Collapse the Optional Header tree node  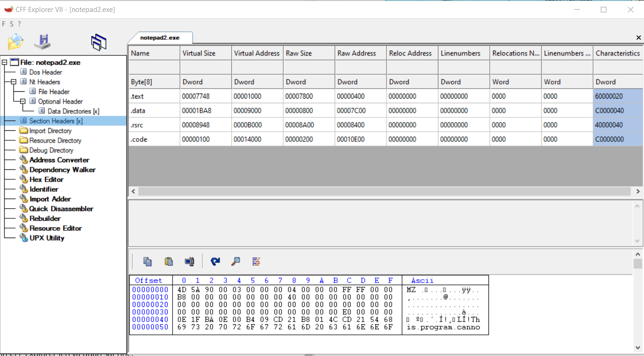(x=22, y=101)
